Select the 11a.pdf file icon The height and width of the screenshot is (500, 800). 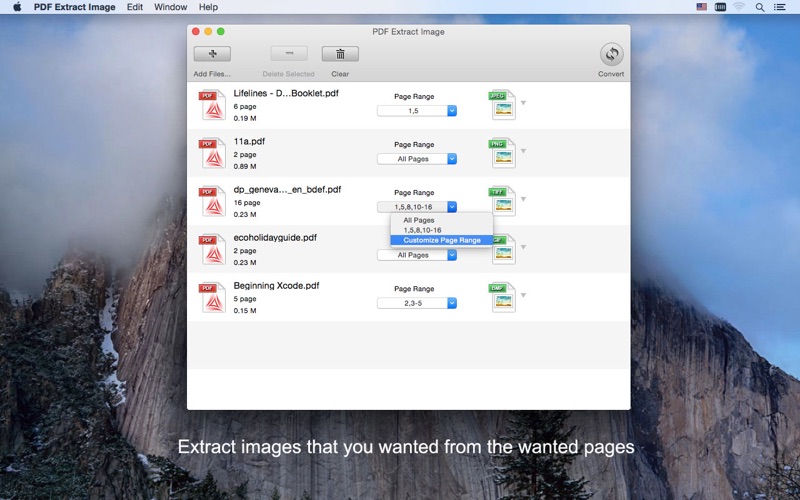(x=212, y=153)
